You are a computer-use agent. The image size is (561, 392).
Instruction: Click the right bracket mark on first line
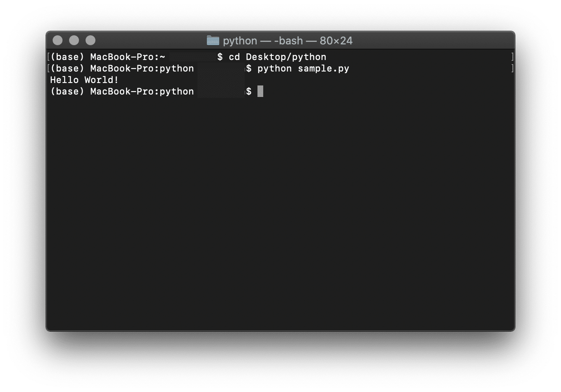click(x=512, y=57)
